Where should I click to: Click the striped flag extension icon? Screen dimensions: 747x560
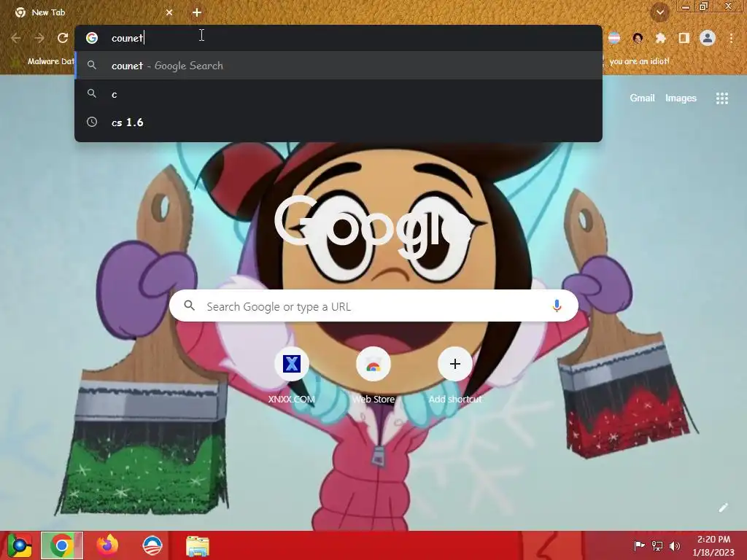[x=614, y=38]
